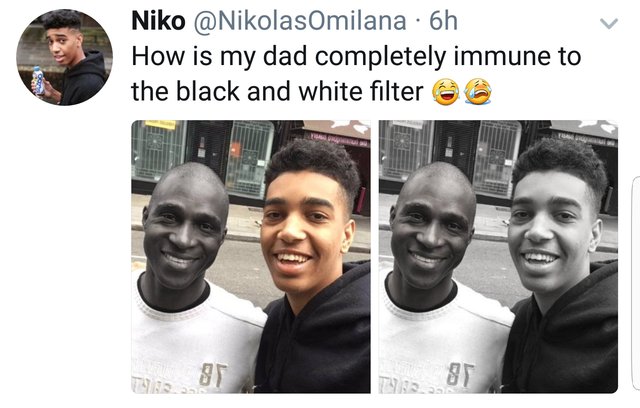640x408 pixels.
Task: Click the first laughing-tears emoji
Action: (x=445, y=91)
